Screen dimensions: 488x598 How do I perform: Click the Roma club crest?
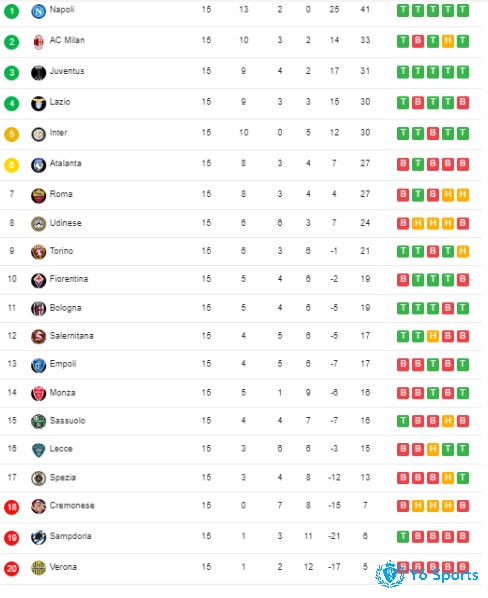point(38,196)
